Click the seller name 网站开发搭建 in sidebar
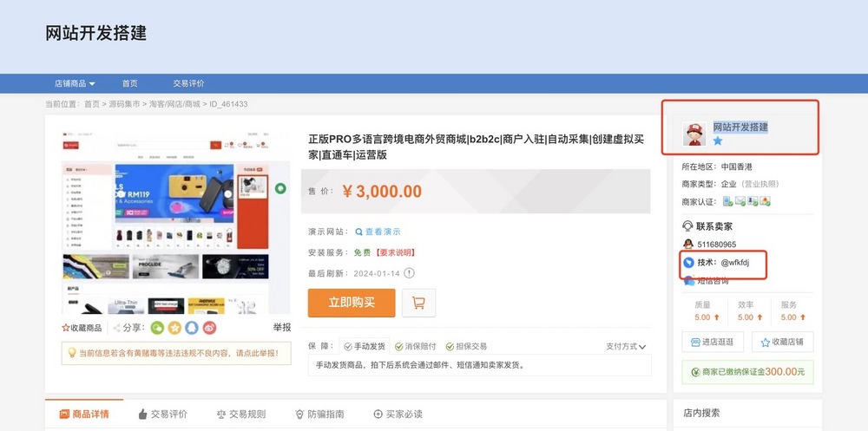The image size is (868, 431). [740, 127]
